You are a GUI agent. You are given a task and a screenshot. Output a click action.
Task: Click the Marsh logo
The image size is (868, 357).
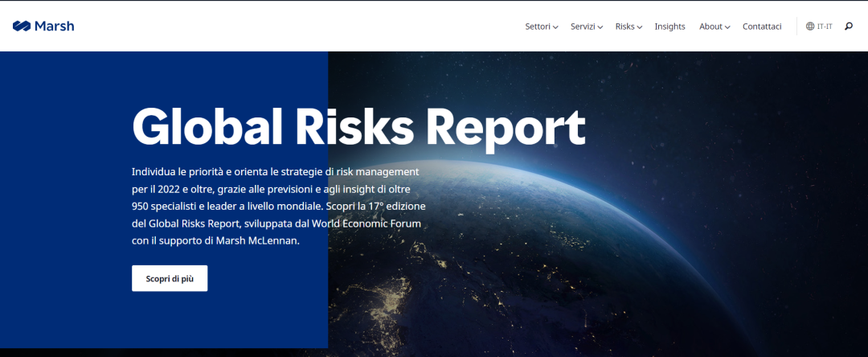pyautogui.click(x=43, y=26)
